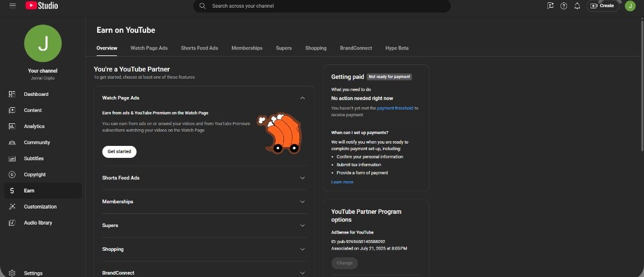Screen dimensions: 644x277
Task: Switch to the BrandConnect tab
Action: [x=356, y=48]
